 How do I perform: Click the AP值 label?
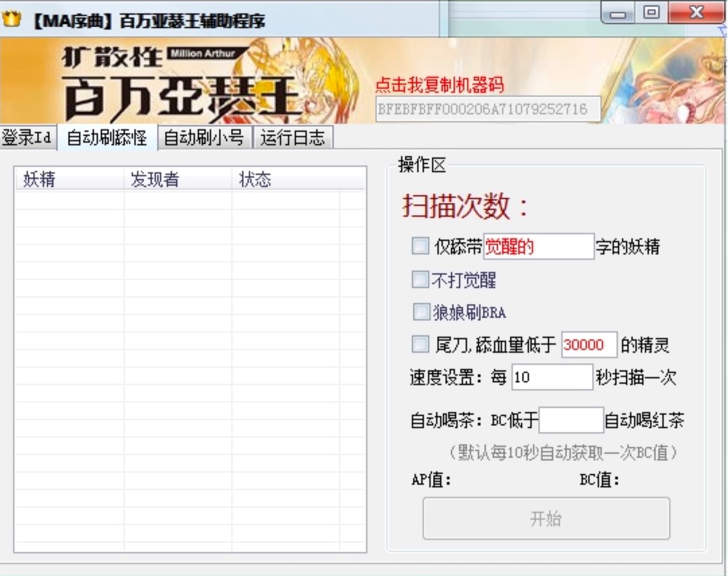[x=431, y=480]
